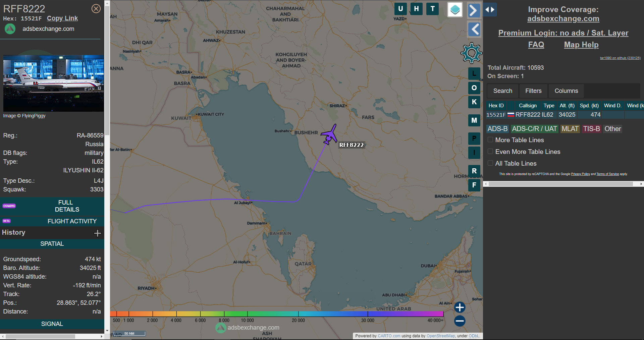Open the adsbexchange.com Improve Coverage link
Image resolution: width=644 pixels, height=340 pixels.
(x=563, y=19)
